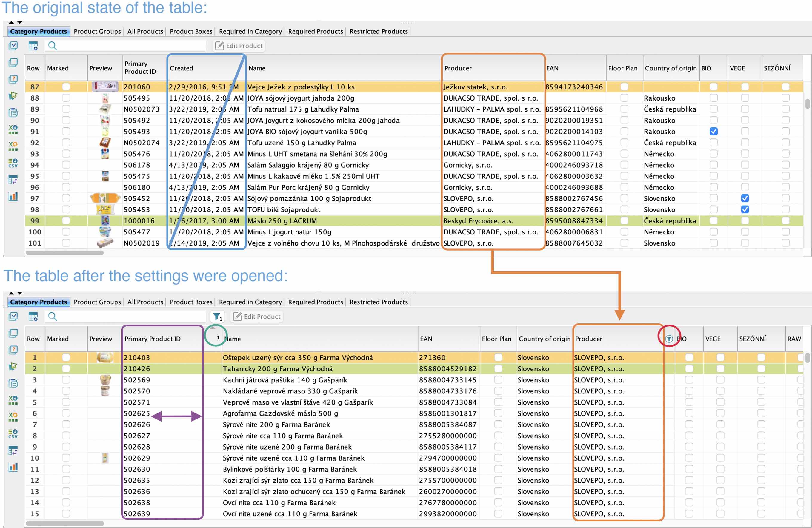812x528 pixels.
Task: Click collapse up arrow above lower table tabs
Action: coord(11,293)
